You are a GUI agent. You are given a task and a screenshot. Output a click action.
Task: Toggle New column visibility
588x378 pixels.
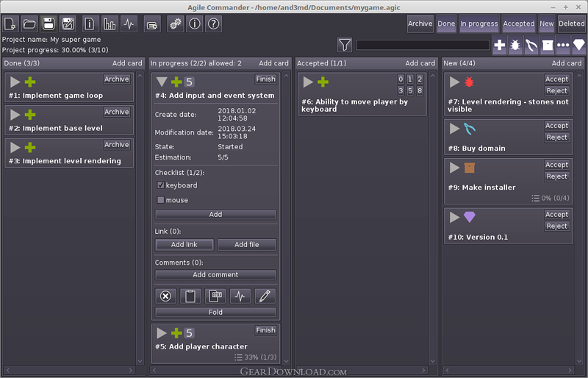(x=547, y=24)
